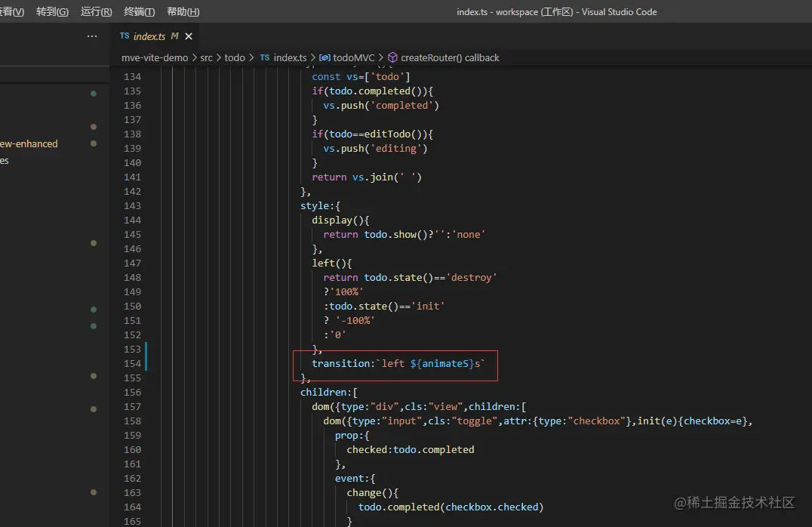Click 'left(){' code line
812x527 pixels.
click(x=332, y=263)
